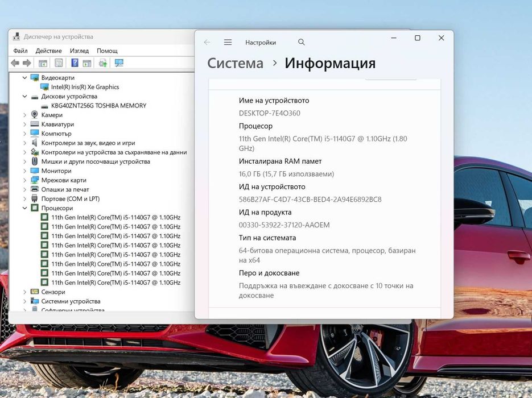Image resolution: width=532 pixels, height=398 pixels.
Task: Click the Перо и докосване heading
Action: 269,273
